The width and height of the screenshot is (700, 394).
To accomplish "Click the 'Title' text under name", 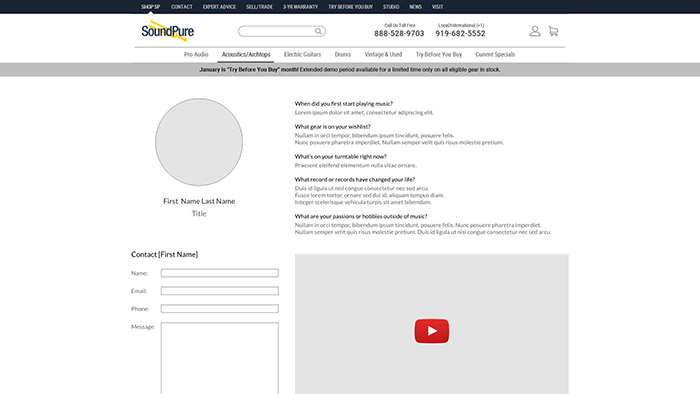I will point(199,214).
